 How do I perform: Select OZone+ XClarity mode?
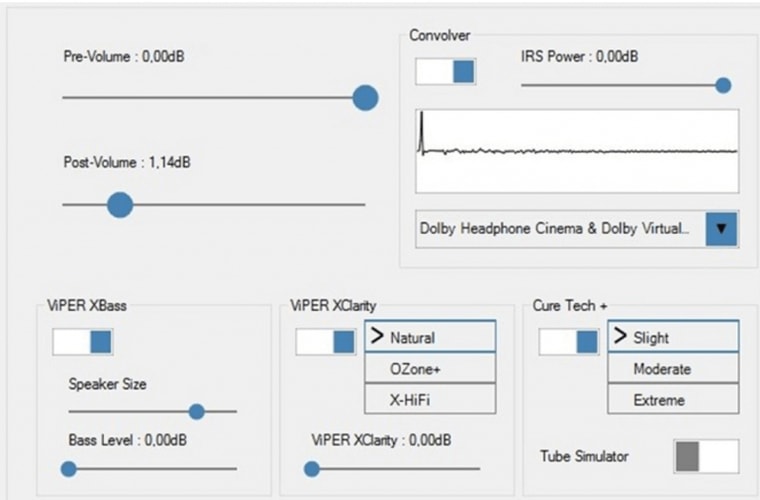pos(430,368)
